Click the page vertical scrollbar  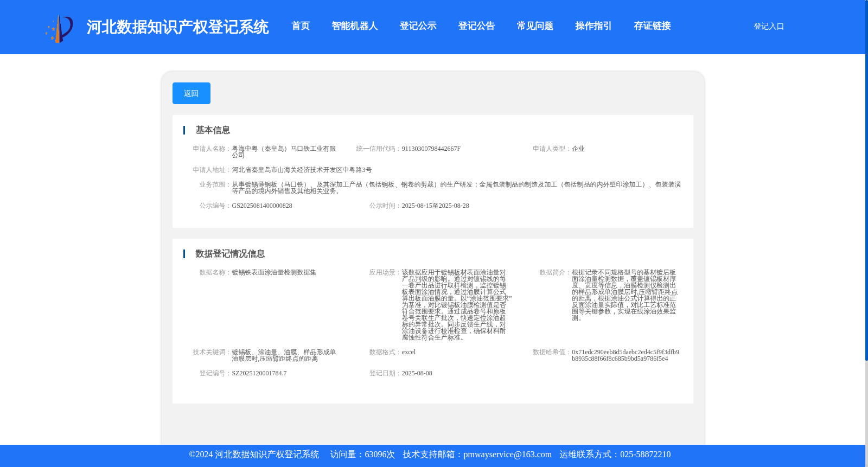[866, 181]
